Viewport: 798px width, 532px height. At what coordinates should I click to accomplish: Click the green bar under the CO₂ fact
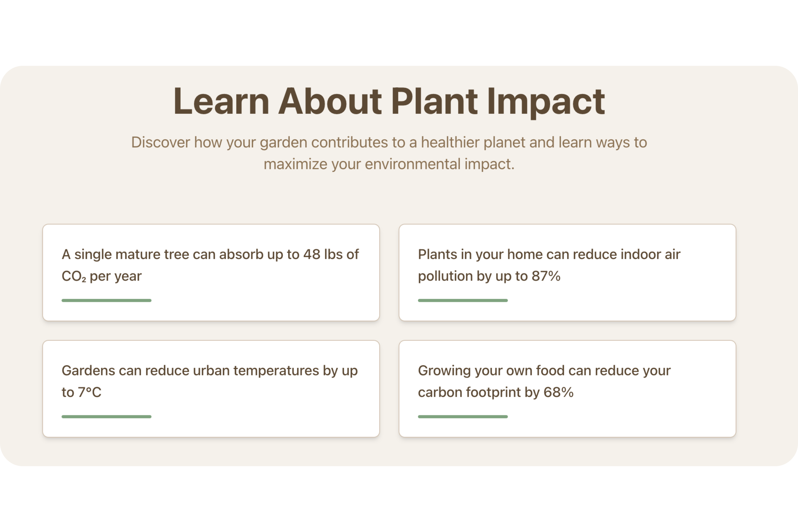pyautogui.click(x=106, y=300)
